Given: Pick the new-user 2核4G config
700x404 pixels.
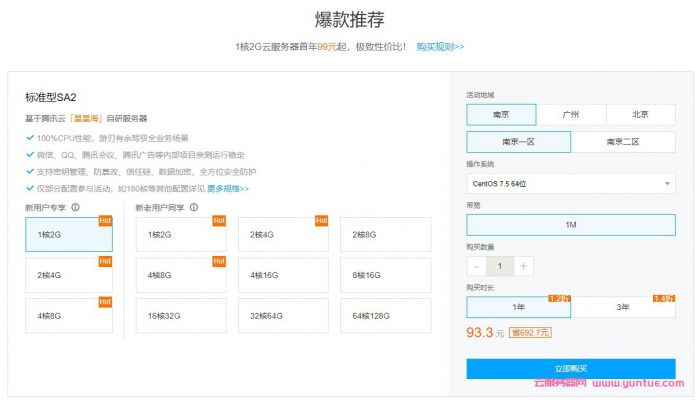Looking at the screenshot, I should point(68,275).
